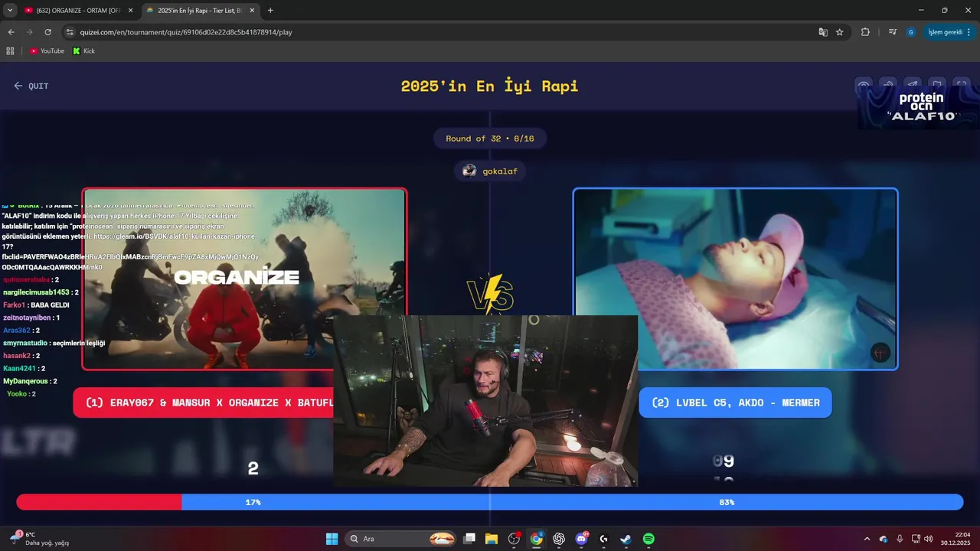Open the G profile avatar
Image resolution: width=980 pixels, height=551 pixels.
pyautogui.click(x=911, y=32)
